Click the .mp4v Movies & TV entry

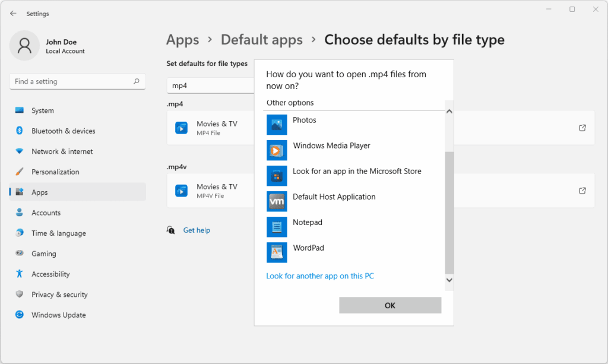click(x=211, y=191)
